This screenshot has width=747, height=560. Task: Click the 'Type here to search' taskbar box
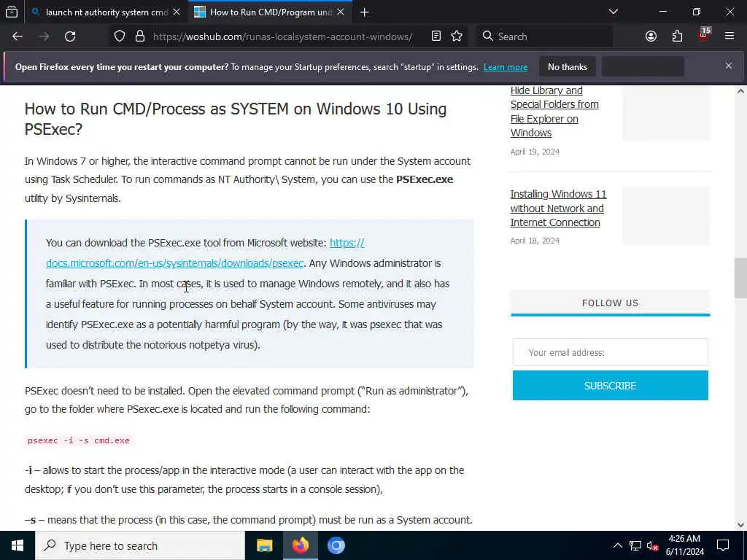(140, 545)
